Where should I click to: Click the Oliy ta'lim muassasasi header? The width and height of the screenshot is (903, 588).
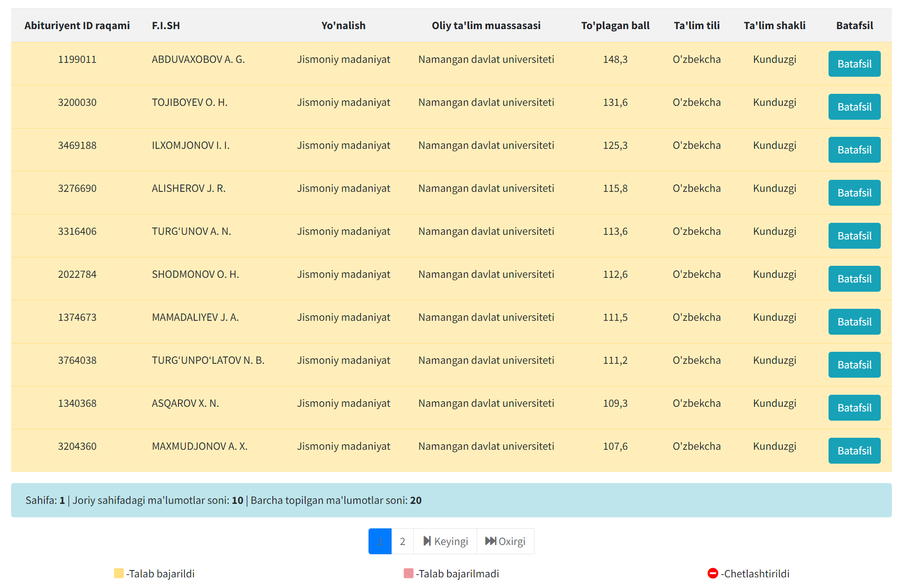(486, 25)
